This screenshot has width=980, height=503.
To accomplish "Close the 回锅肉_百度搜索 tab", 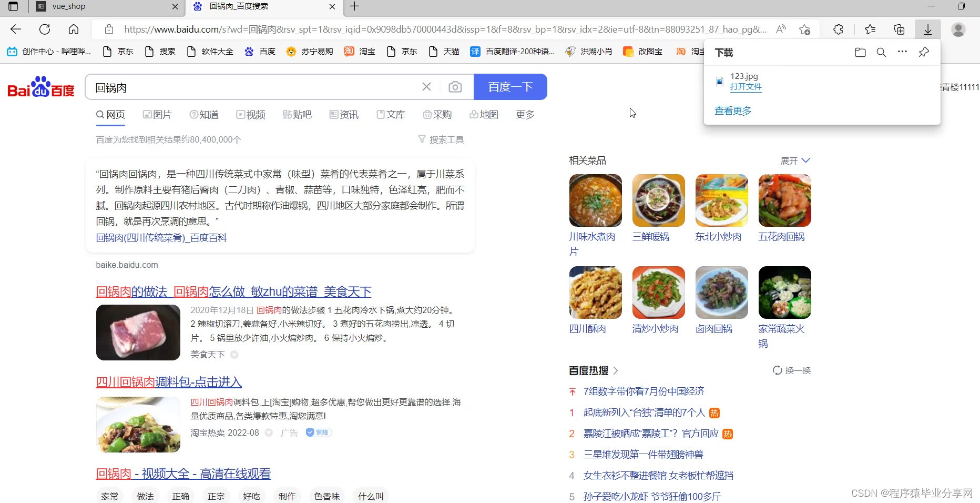I will (332, 6).
